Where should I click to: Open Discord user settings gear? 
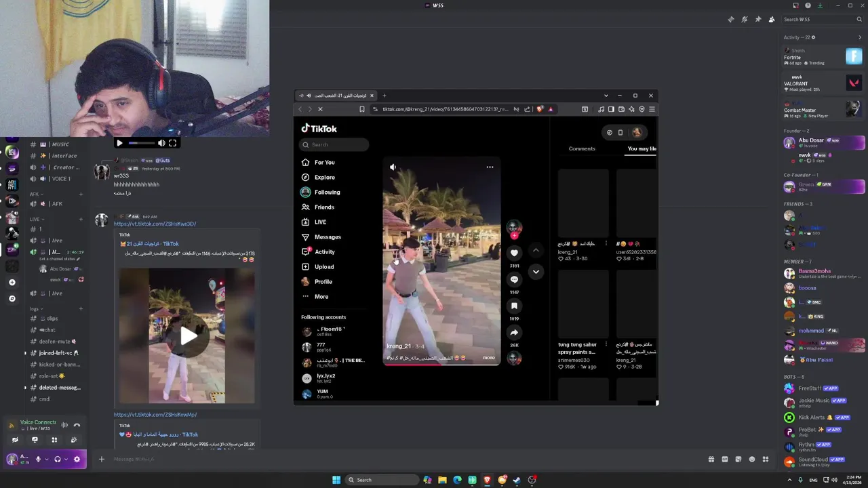pyautogui.click(x=77, y=460)
